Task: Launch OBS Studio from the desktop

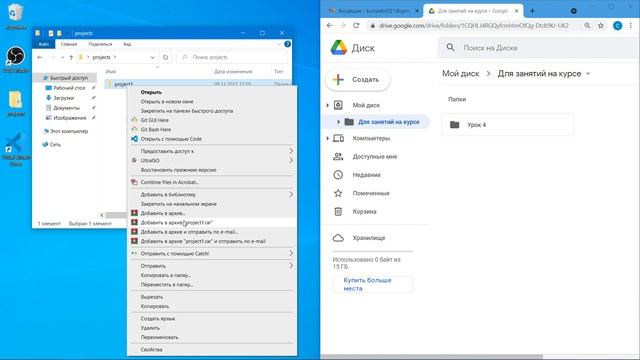Action: 15,57
